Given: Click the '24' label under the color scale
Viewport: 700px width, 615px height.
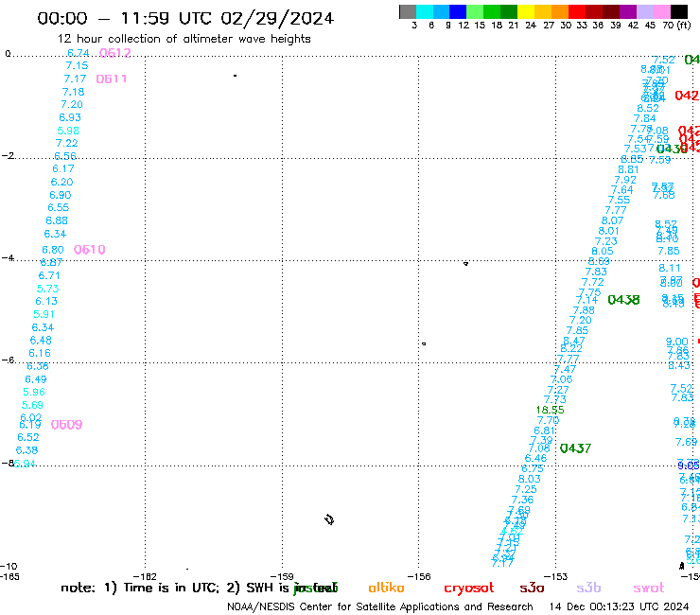Looking at the screenshot, I should (x=531, y=25).
